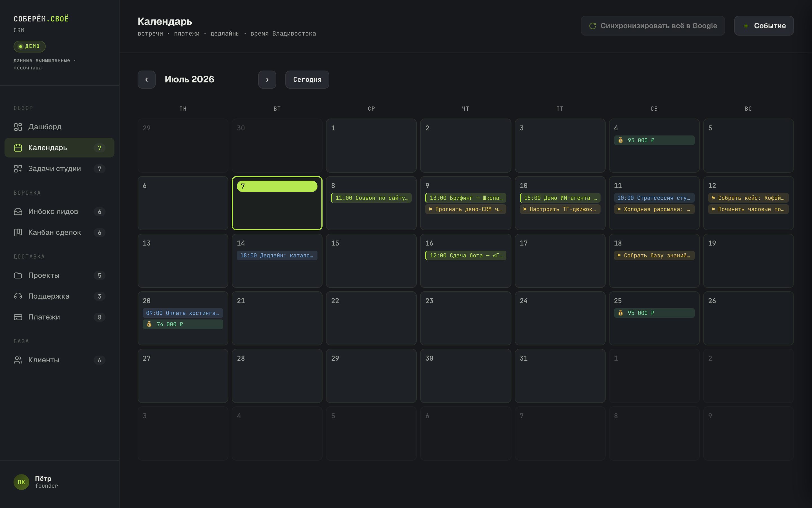
Task: Open the 95 000 ₽ payment on July 4
Action: pos(654,141)
